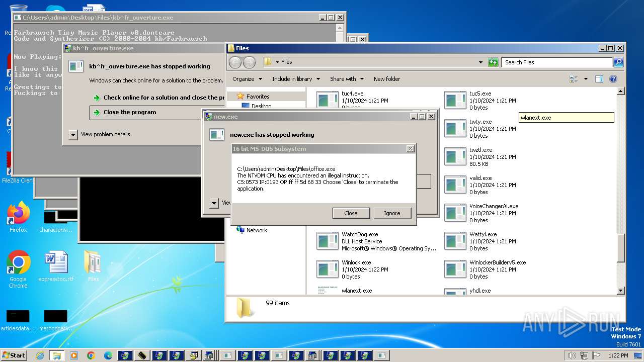Viewport: 644px width, 362px height.
Task: Open the Share with dropdown
Action: pyautogui.click(x=347, y=79)
